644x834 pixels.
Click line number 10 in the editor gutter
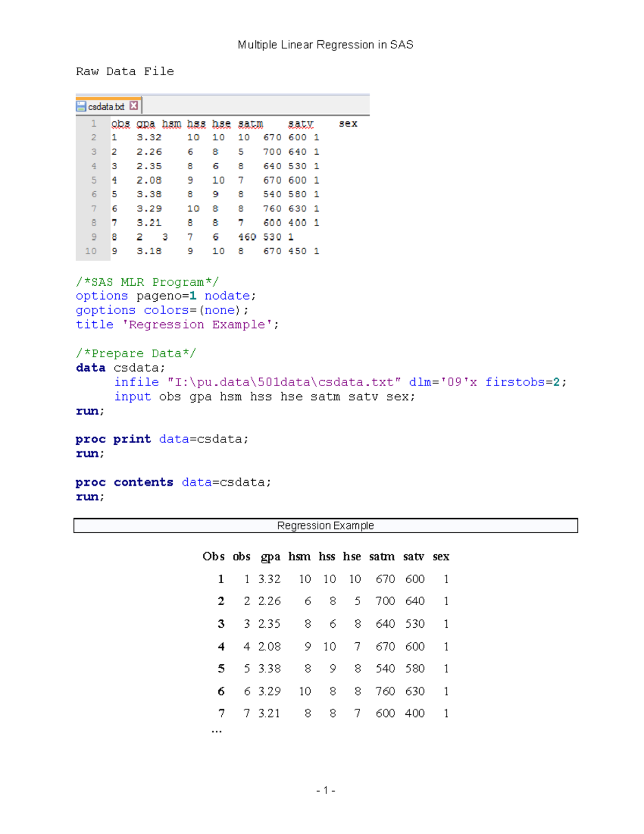coord(92,251)
